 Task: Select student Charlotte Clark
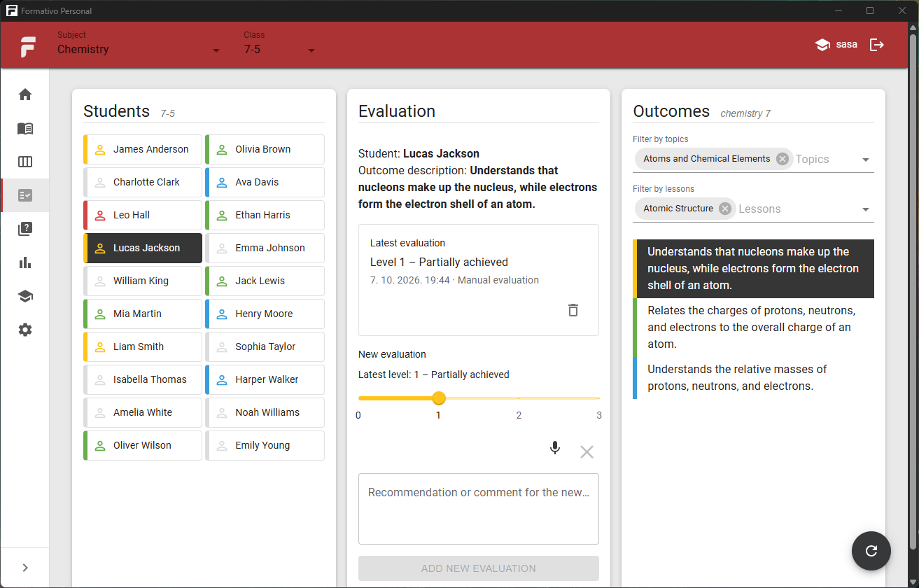pyautogui.click(x=143, y=182)
